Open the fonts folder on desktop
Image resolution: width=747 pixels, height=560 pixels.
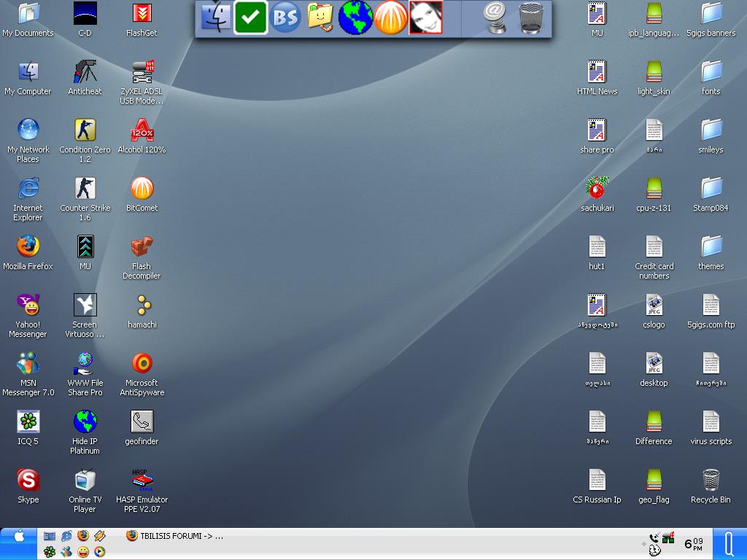pyautogui.click(x=711, y=77)
